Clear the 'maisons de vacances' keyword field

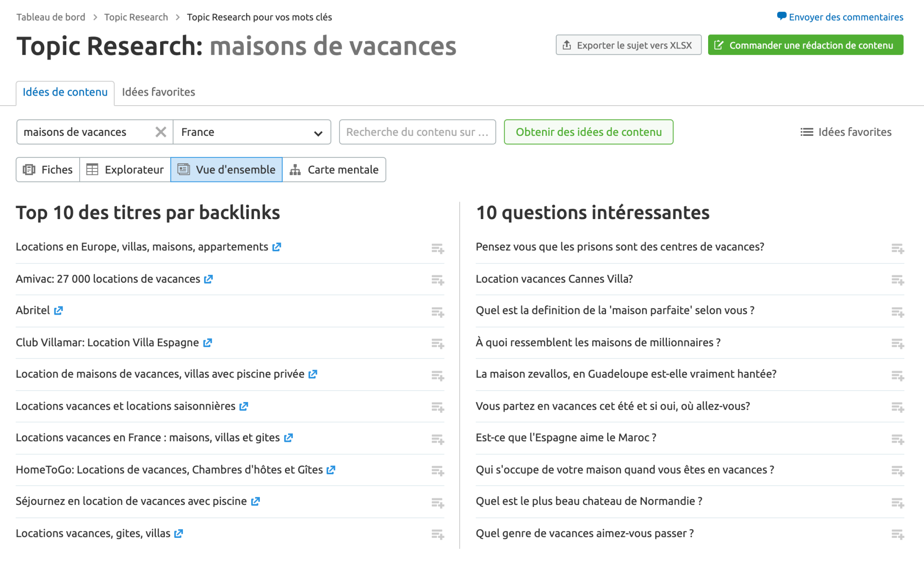pyautogui.click(x=161, y=132)
